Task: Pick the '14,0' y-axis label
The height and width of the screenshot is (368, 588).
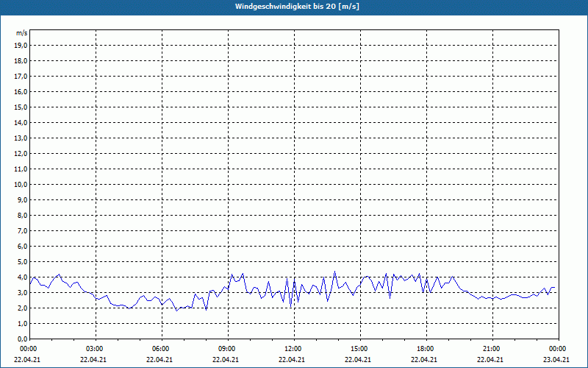Action: pos(21,122)
